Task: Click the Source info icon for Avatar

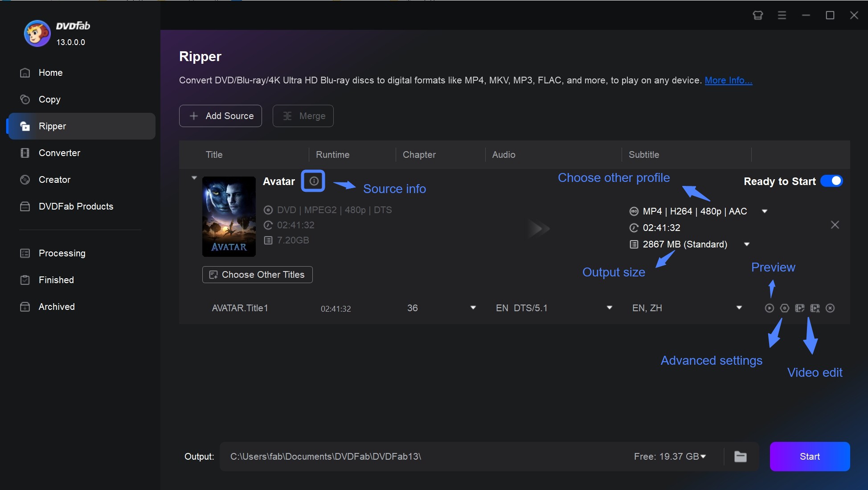Action: coord(312,180)
